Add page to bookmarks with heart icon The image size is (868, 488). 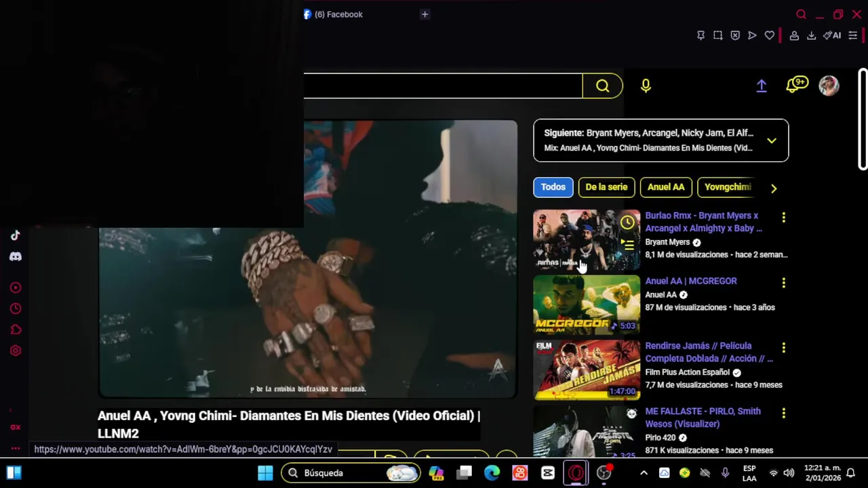(769, 35)
